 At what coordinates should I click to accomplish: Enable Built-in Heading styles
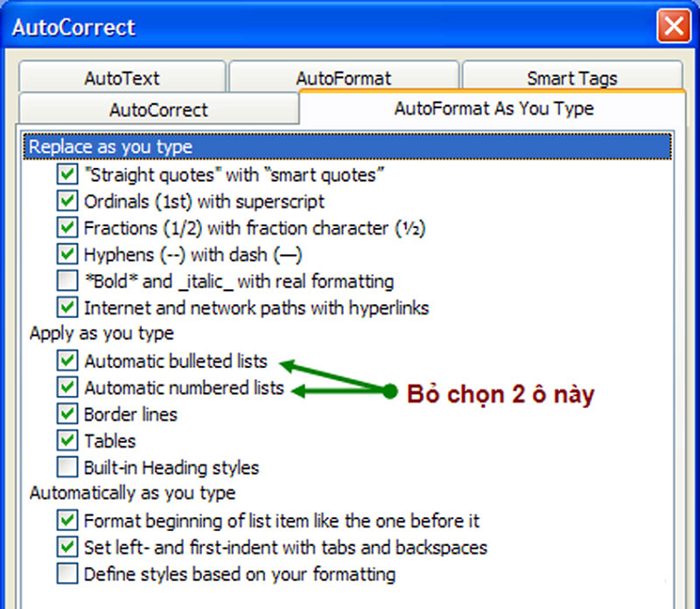coord(67,467)
